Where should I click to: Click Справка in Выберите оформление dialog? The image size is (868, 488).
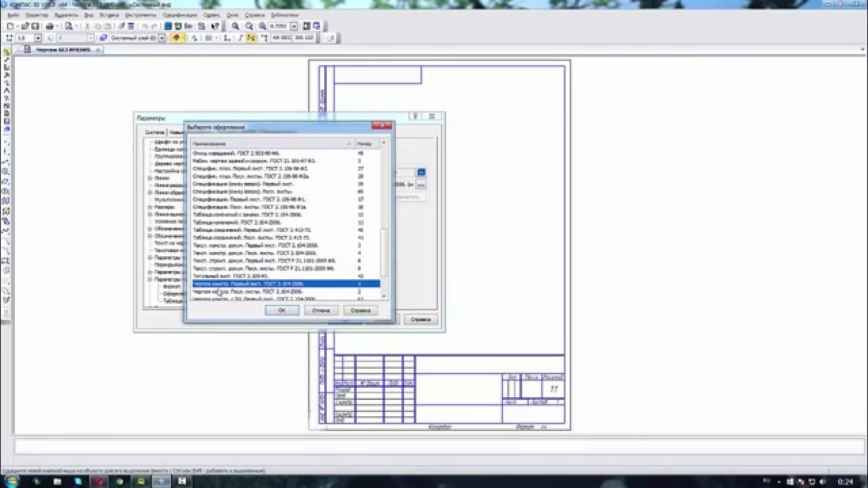click(x=360, y=310)
